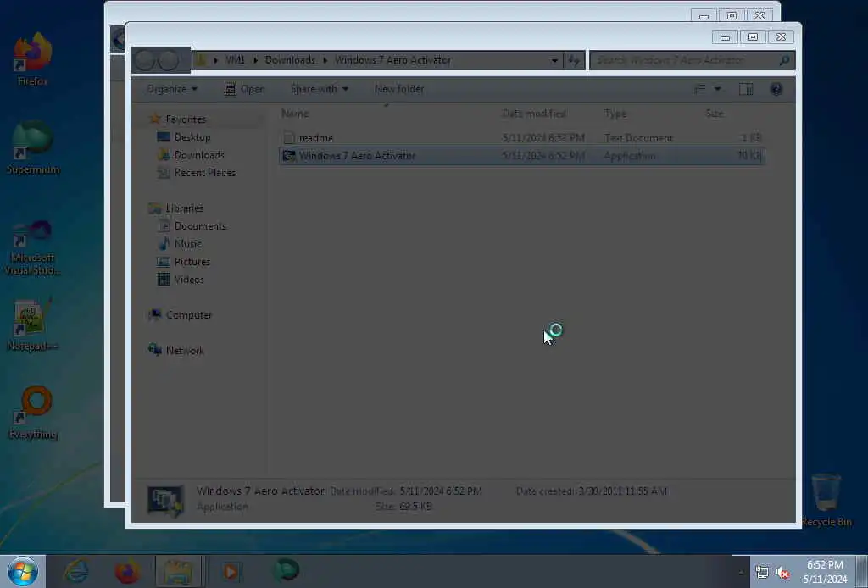Go back using Explorer Back arrow
This screenshot has width=868, height=588.
point(145,60)
